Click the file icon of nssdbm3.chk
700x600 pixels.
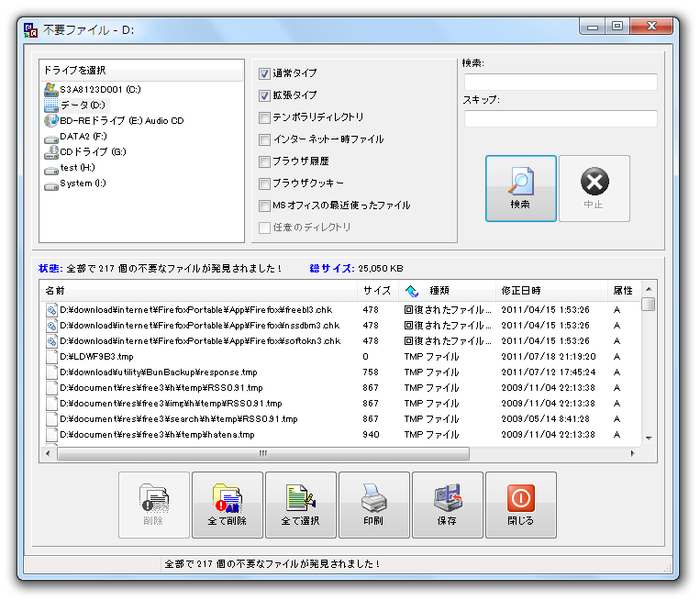(51, 326)
